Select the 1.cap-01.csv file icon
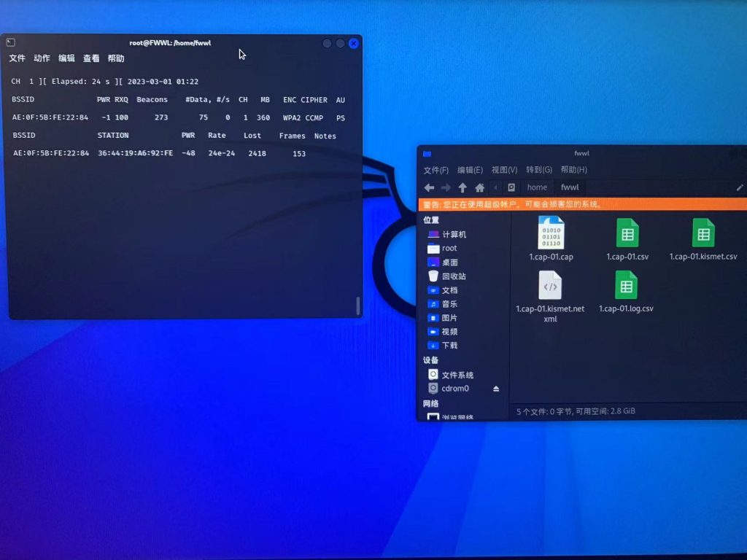 627,233
